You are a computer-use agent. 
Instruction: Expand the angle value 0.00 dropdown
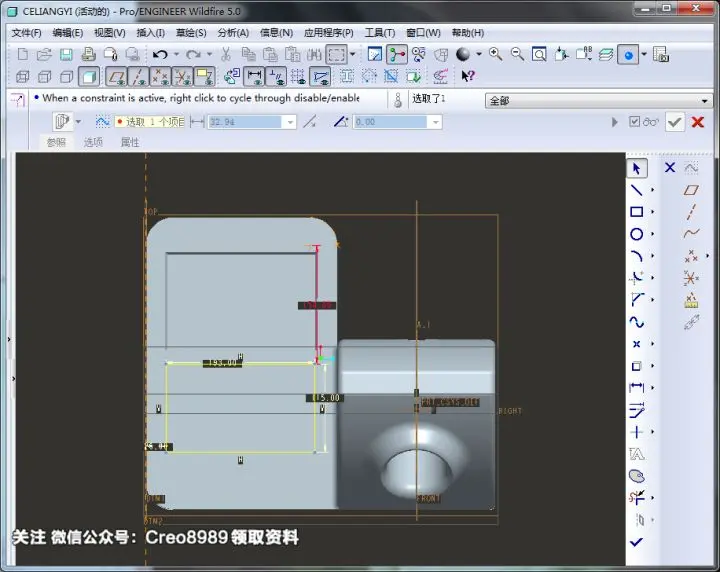click(435, 122)
